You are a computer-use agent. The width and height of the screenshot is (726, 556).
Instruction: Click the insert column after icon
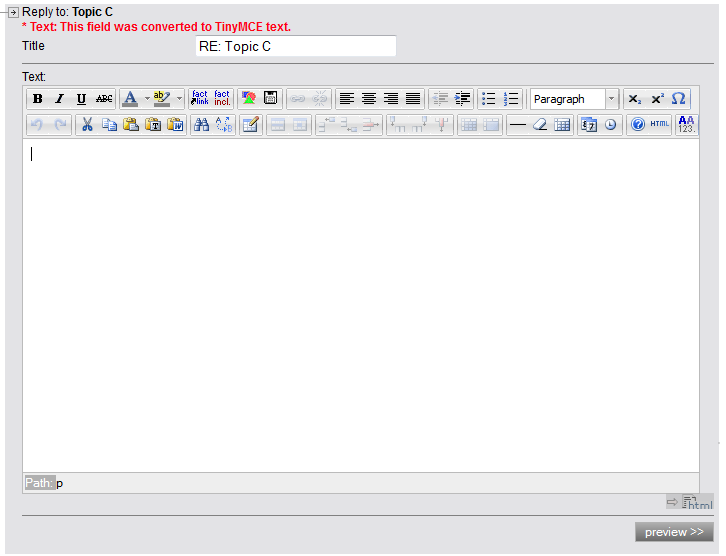coord(419,125)
